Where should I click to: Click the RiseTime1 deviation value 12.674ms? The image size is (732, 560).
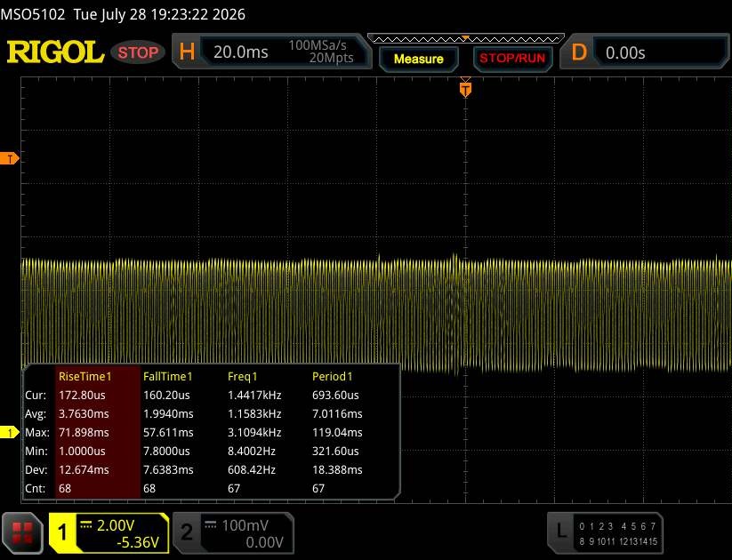tap(84, 470)
